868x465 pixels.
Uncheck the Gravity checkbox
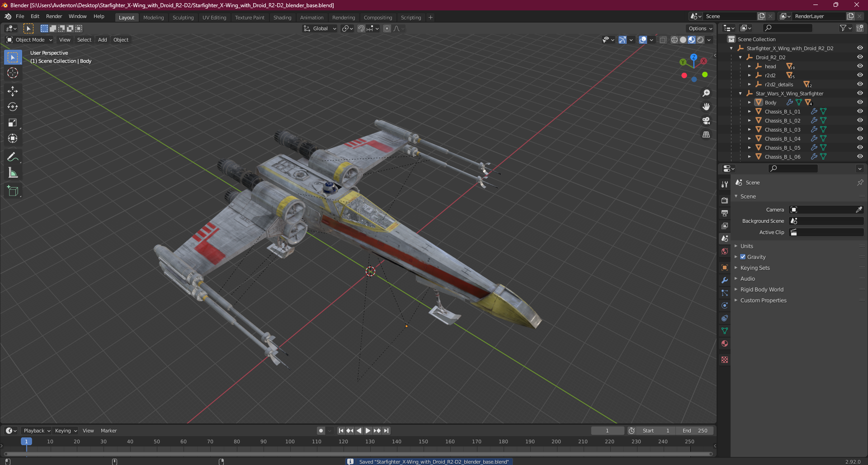click(743, 257)
